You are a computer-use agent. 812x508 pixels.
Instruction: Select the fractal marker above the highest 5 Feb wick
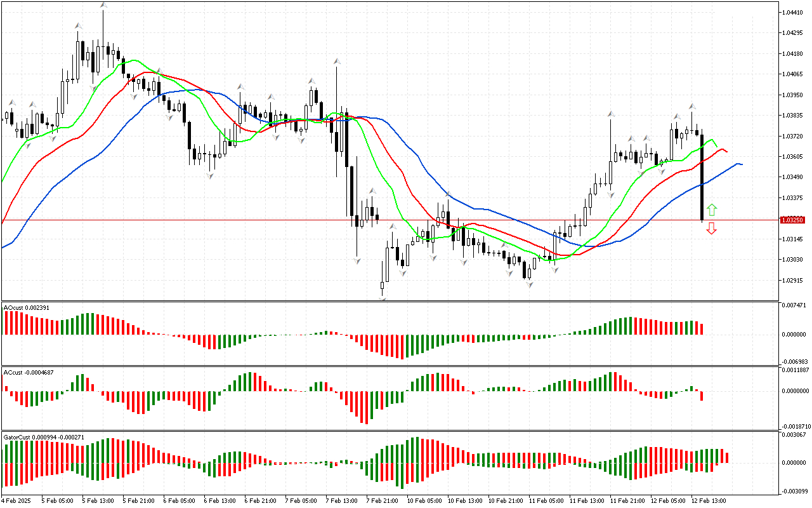[103, 5]
